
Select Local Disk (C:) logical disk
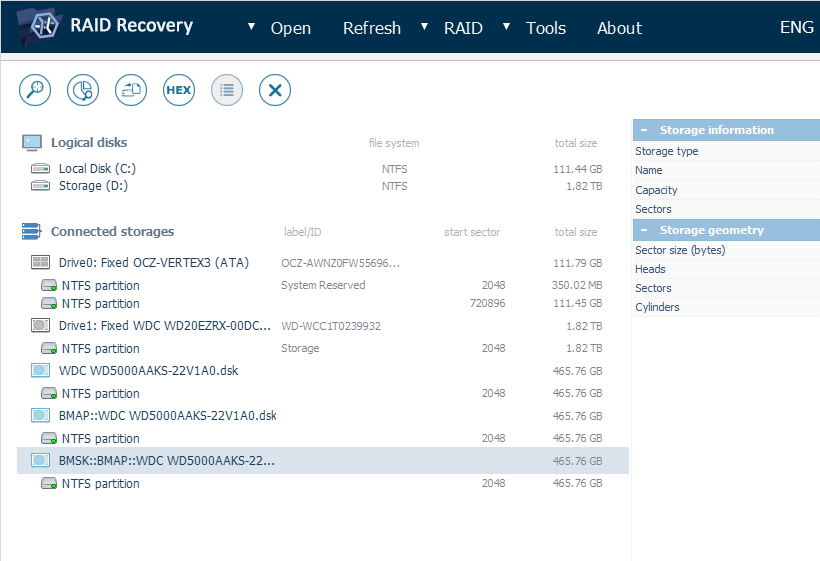tap(97, 169)
